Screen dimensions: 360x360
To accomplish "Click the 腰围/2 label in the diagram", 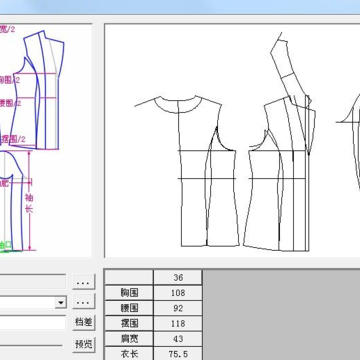I will coord(10,103).
